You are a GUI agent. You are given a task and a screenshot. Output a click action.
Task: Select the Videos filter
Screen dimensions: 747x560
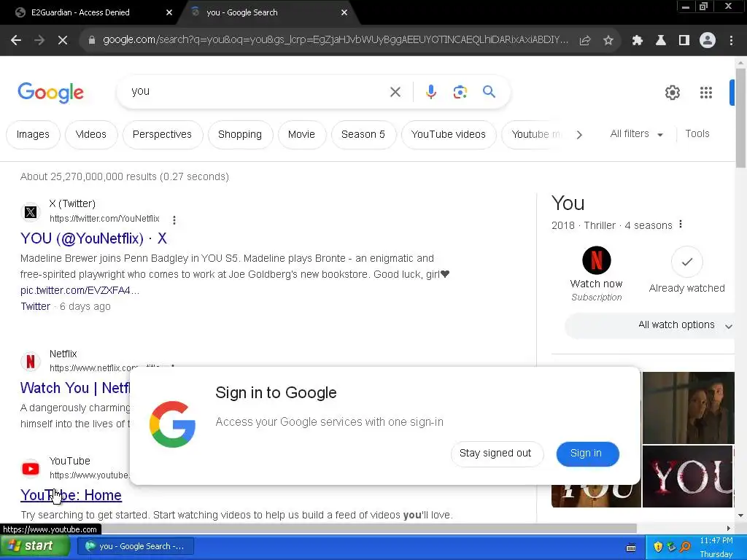pyautogui.click(x=91, y=135)
